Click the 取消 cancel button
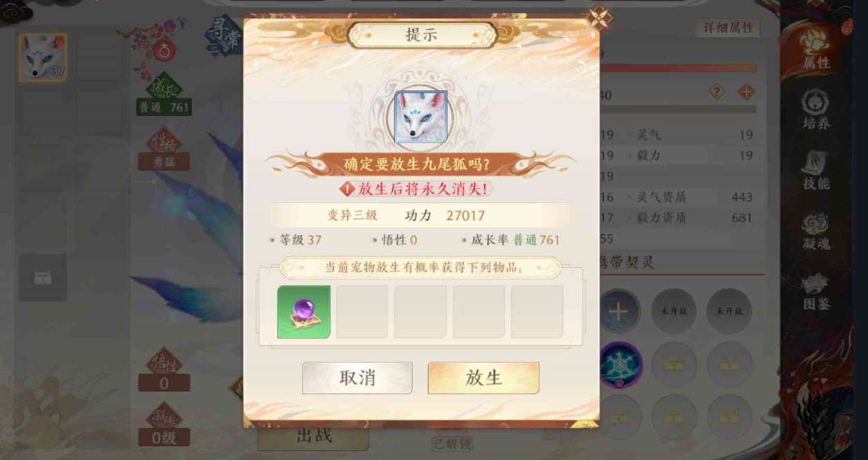Image resolution: width=868 pixels, height=460 pixels. pos(357,378)
